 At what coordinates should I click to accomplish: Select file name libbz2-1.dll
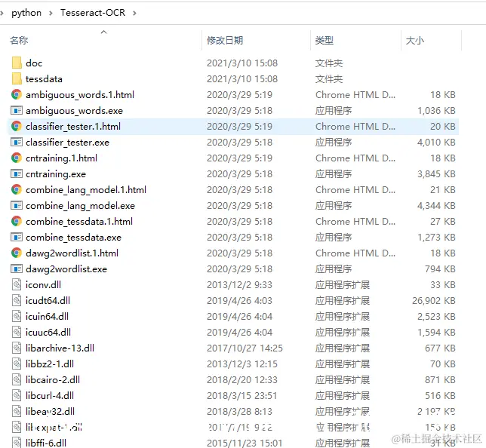click(50, 364)
